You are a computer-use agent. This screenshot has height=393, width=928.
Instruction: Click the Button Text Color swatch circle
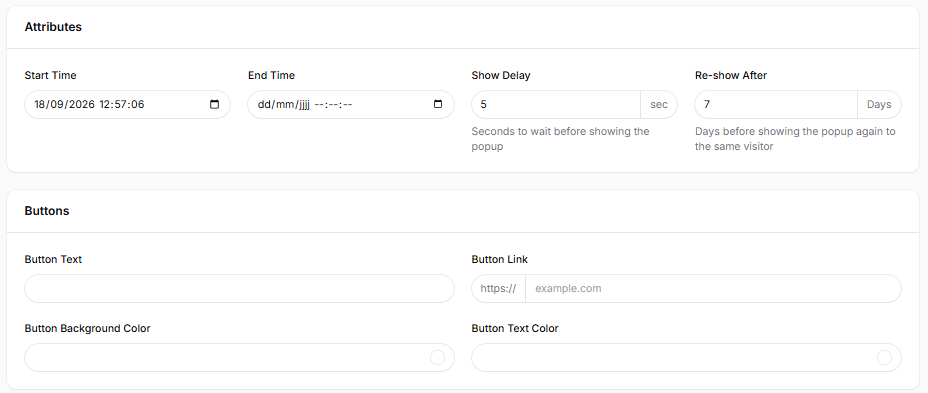click(x=884, y=357)
